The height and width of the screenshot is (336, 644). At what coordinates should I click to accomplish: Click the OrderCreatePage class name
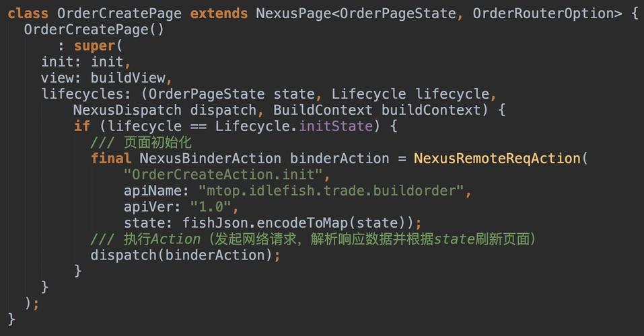(x=119, y=13)
